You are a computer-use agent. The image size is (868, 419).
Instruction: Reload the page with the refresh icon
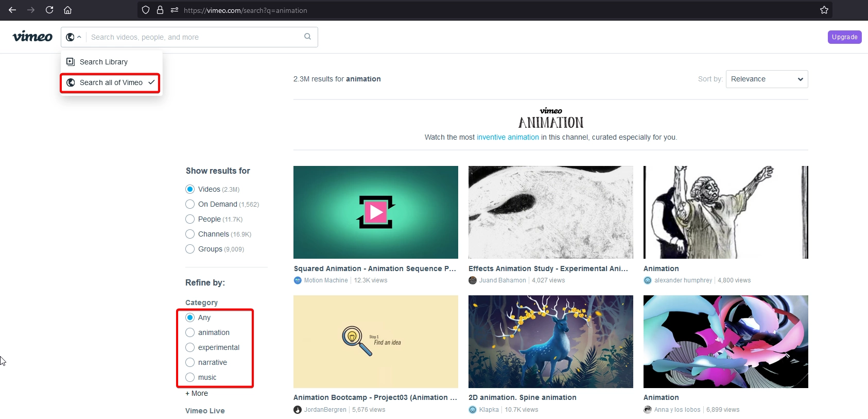tap(49, 10)
